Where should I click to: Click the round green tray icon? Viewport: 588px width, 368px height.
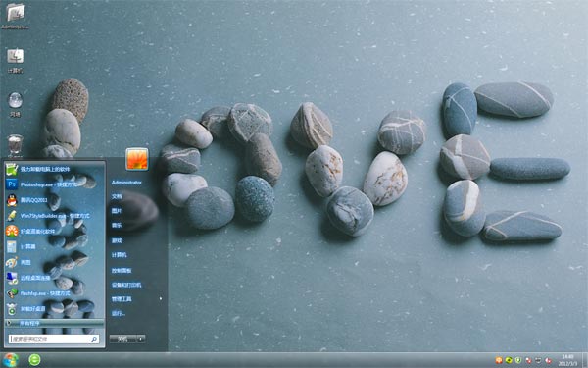coord(509,360)
